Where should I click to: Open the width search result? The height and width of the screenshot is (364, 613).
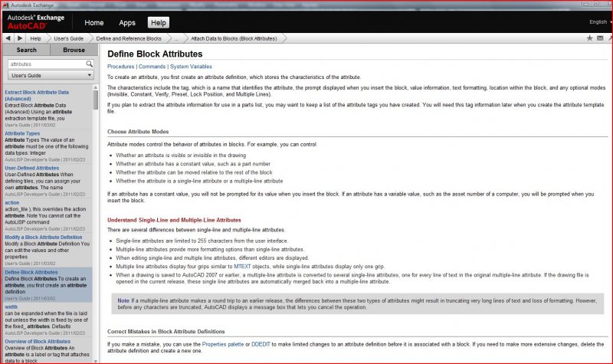click(11, 307)
